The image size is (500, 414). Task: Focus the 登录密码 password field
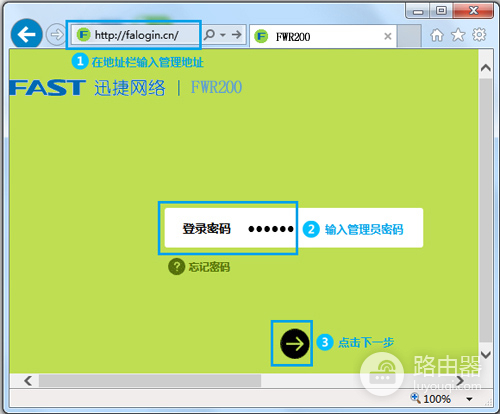(x=294, y=228)
